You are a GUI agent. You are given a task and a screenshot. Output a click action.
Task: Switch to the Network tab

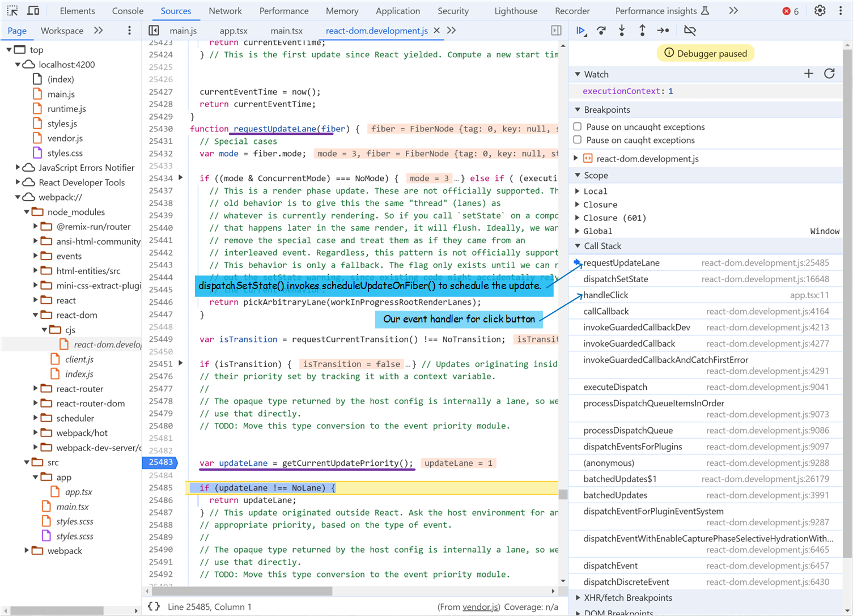[225, 11]
